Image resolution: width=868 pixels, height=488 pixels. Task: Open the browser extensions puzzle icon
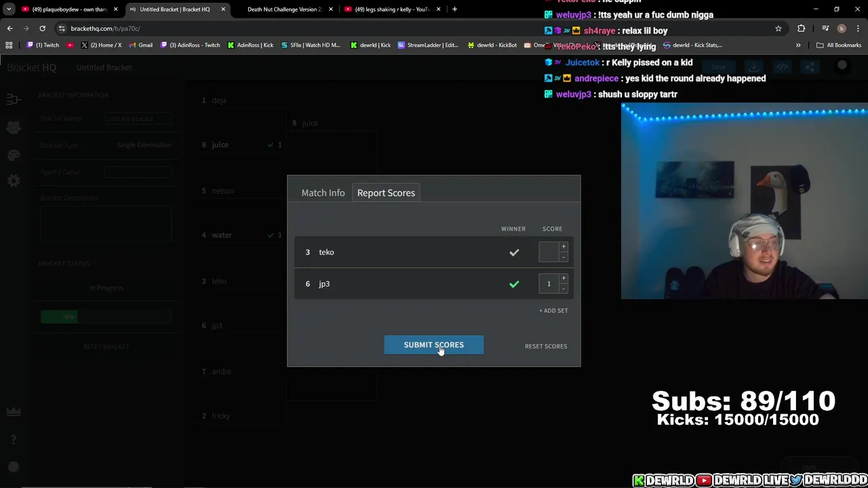802,28
